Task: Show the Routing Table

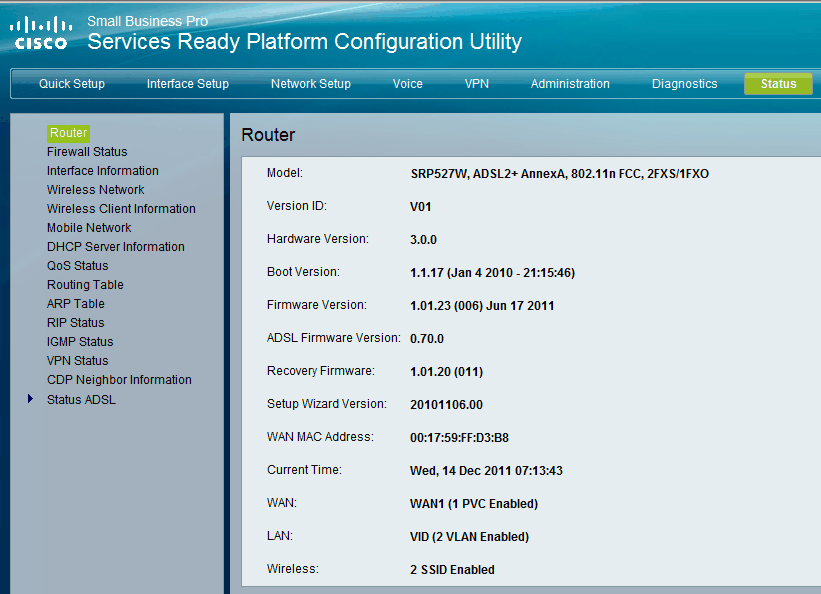Action: [x=85, y=285]
